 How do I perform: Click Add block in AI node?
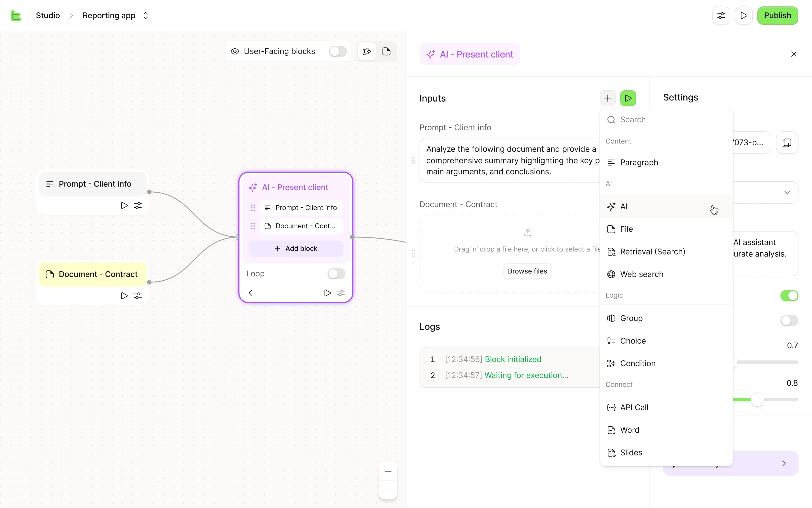click(296, 248)
